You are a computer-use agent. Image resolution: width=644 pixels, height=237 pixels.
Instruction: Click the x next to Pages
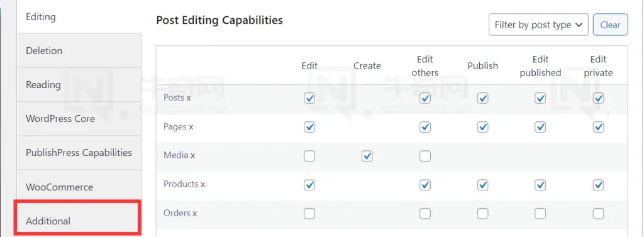point(191,127)
